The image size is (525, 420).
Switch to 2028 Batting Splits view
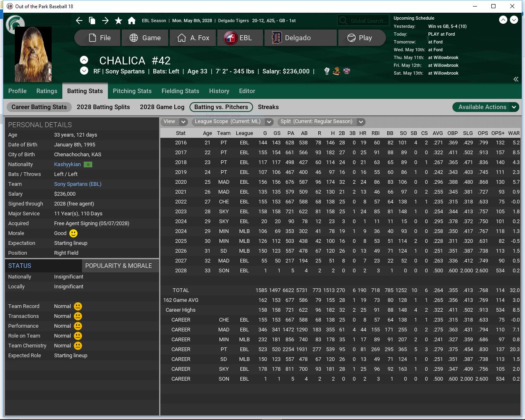[103, 107]
